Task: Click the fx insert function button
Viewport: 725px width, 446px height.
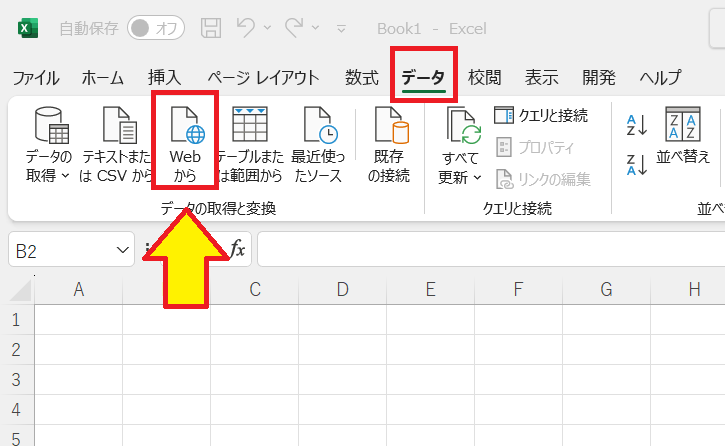Action: (x=237, y=250)
